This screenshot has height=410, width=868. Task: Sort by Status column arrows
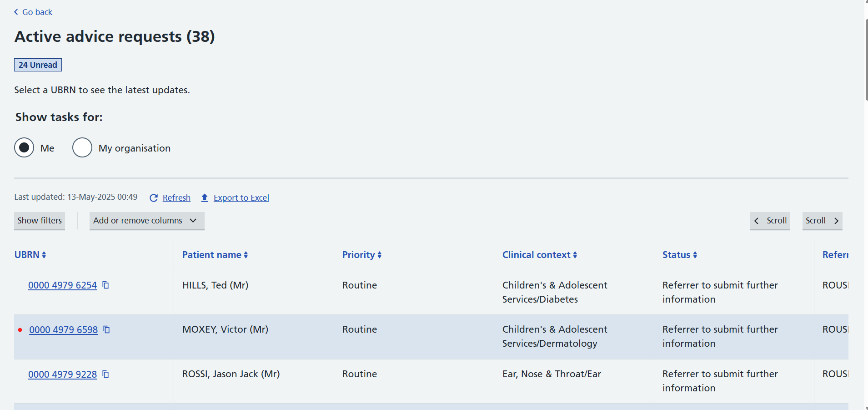(x=695, y=255)
